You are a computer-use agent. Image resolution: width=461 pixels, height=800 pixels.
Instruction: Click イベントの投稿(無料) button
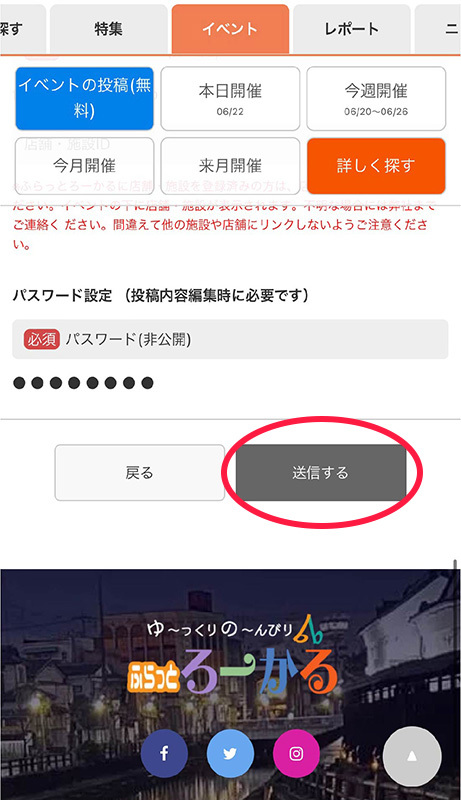(x=85, y=98)
